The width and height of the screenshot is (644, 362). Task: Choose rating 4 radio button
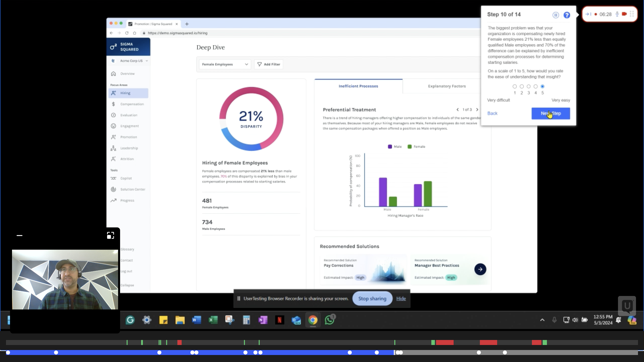coord(536,87)
